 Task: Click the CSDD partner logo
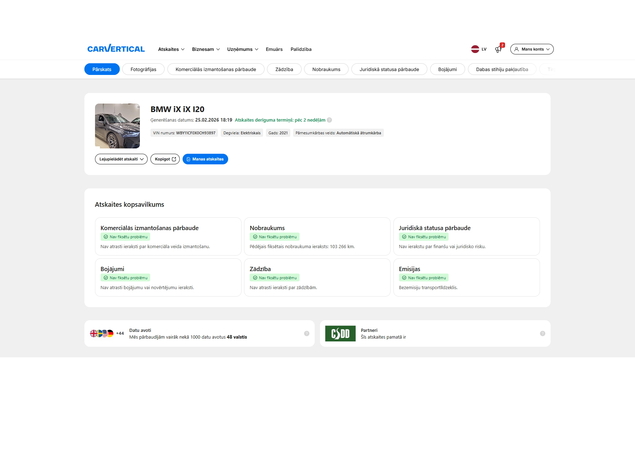[x=340, y=334]
